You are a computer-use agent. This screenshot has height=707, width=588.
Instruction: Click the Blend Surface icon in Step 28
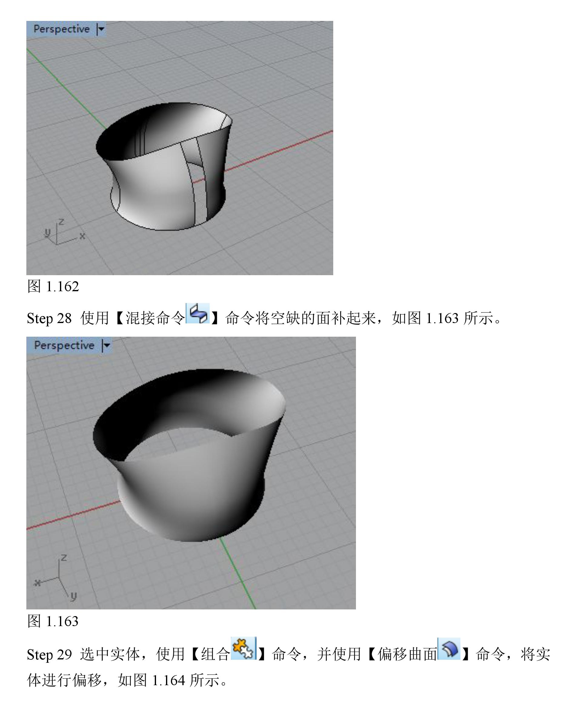pos(198,313)
